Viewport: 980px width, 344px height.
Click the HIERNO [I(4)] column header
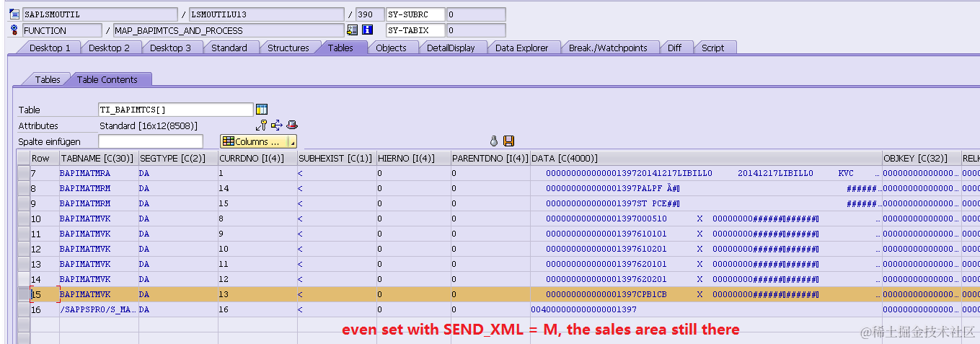coord(413,158)
